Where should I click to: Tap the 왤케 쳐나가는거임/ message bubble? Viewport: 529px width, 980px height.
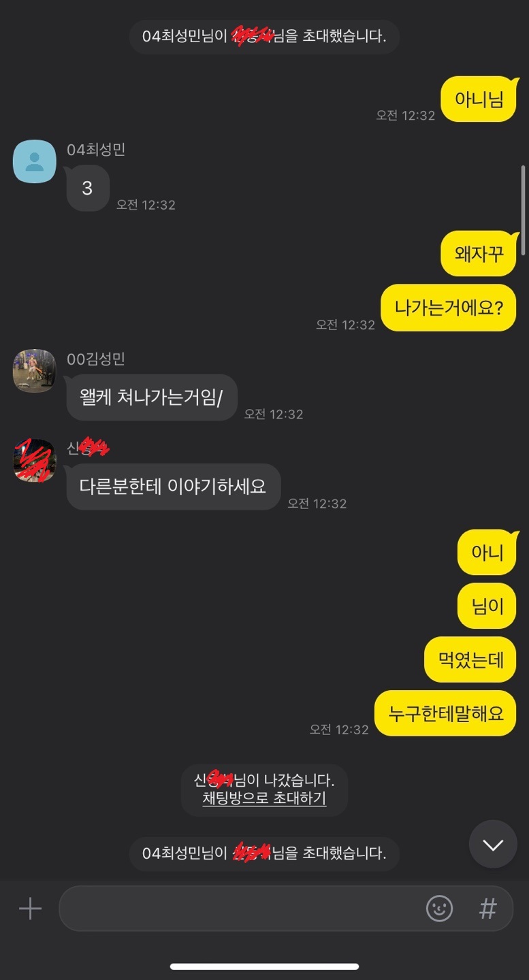[x=152, y=397]
